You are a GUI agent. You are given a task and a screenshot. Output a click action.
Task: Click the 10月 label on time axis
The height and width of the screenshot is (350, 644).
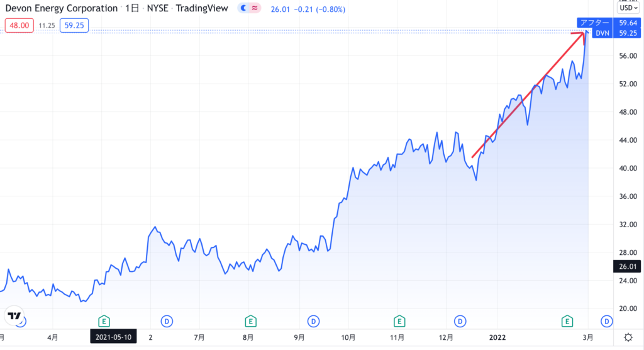point(348,337)
